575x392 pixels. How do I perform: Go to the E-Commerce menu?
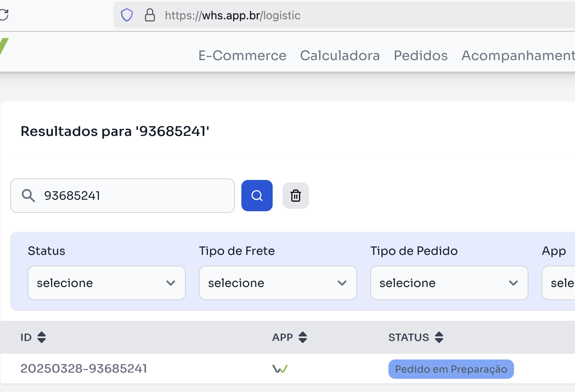point(242,56)
